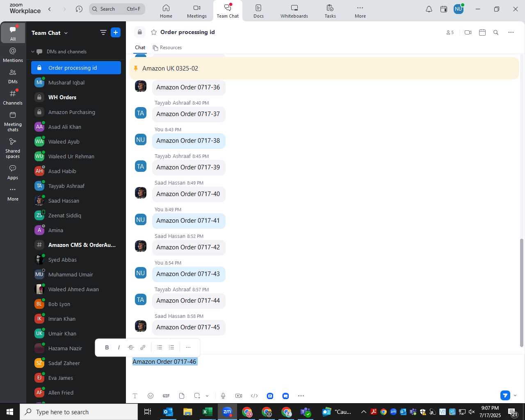Open the Home tab
Screen dimensions: 525x420
tap(166, 11)
